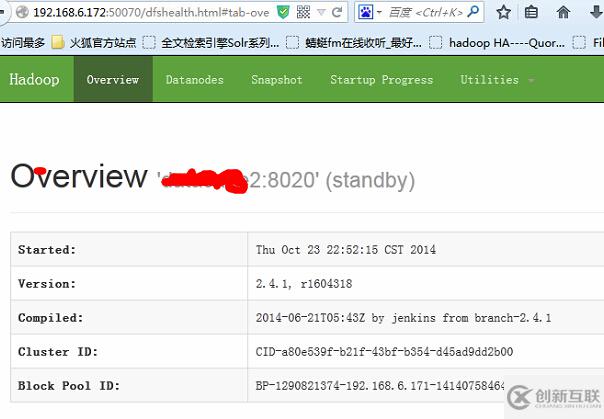Open the Snapshot tab
Image resolution: width=604 pixels, height=419 pixels.
pyautogui.click(x=277, y=79)
